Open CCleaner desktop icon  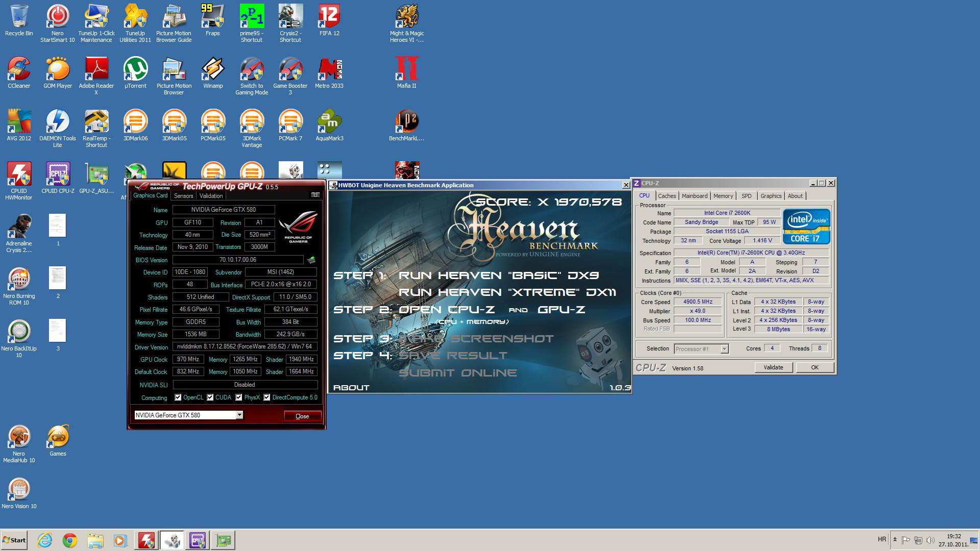tap(19, 73)
